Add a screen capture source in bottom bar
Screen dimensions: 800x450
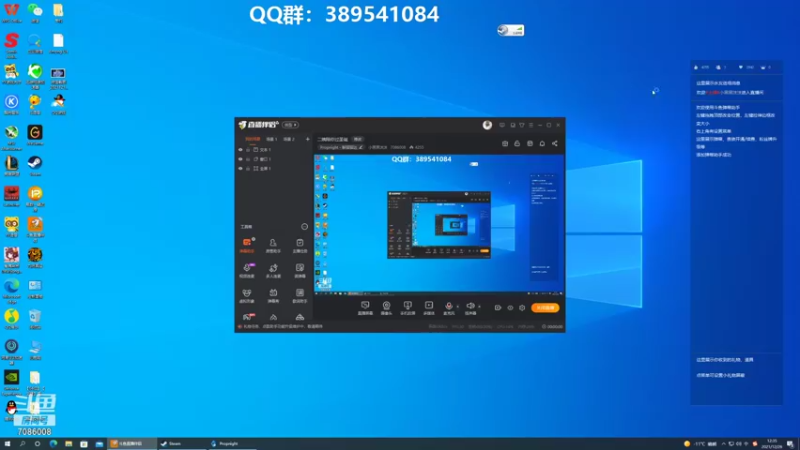tap(365, 308)
